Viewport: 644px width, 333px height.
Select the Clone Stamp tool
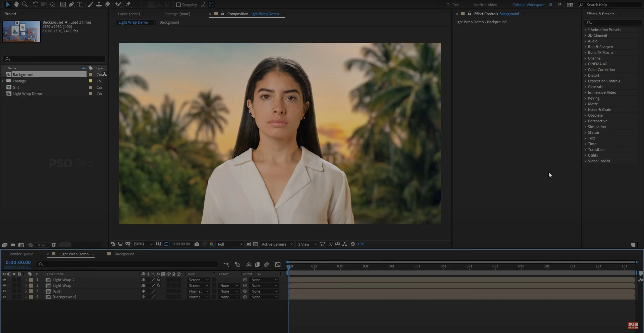pyautogui.click(x=99, y=4)
